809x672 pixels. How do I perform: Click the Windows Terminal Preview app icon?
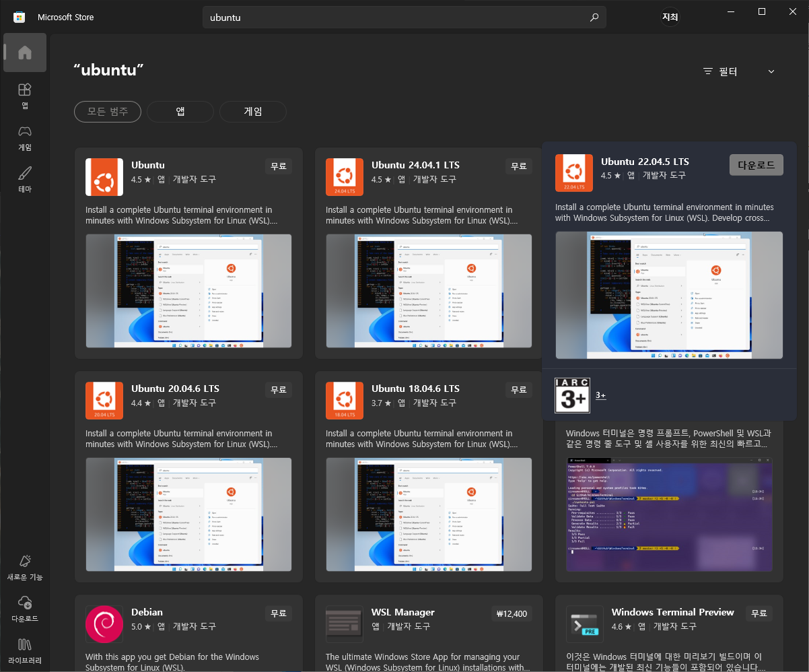[x=585, y=624]
